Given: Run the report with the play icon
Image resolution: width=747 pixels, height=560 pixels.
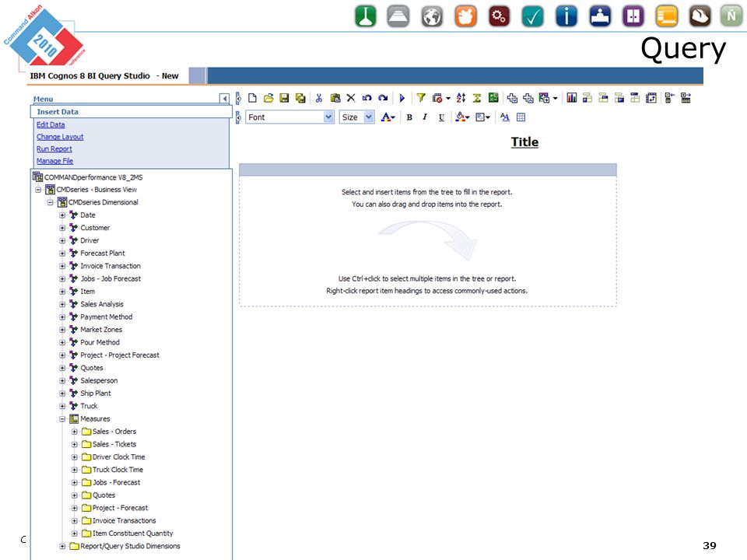Looking at the screenshot, I should click(x=402, y=98).
